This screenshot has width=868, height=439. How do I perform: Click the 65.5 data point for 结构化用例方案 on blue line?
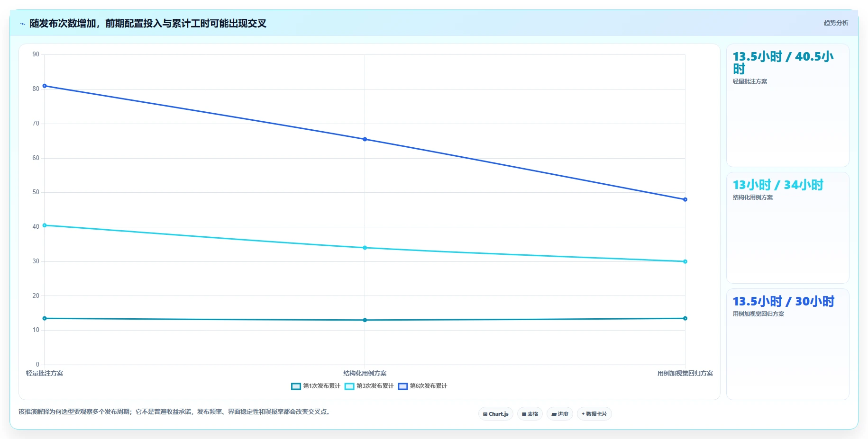365,139
